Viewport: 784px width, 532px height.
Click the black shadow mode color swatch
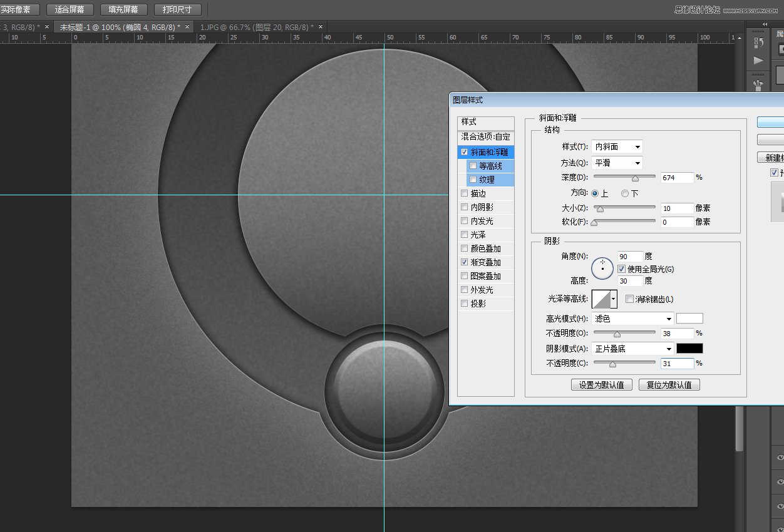point(689,349)
